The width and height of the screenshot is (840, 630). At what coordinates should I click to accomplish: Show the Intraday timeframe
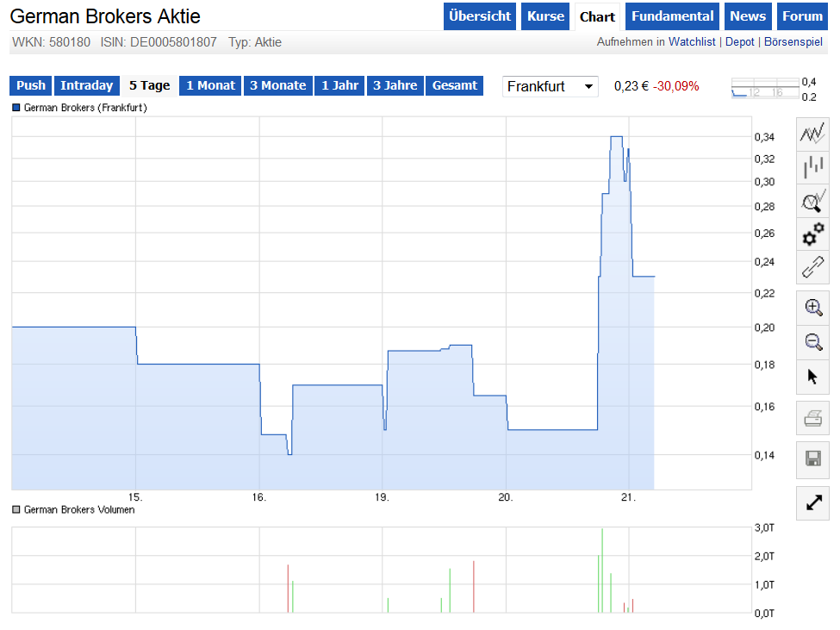point(87,85)
